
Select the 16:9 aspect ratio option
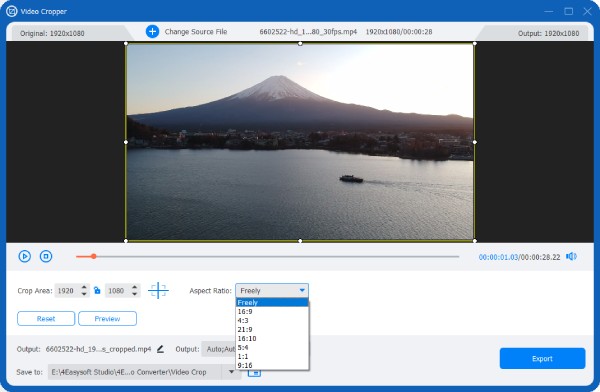pos(272,311)
